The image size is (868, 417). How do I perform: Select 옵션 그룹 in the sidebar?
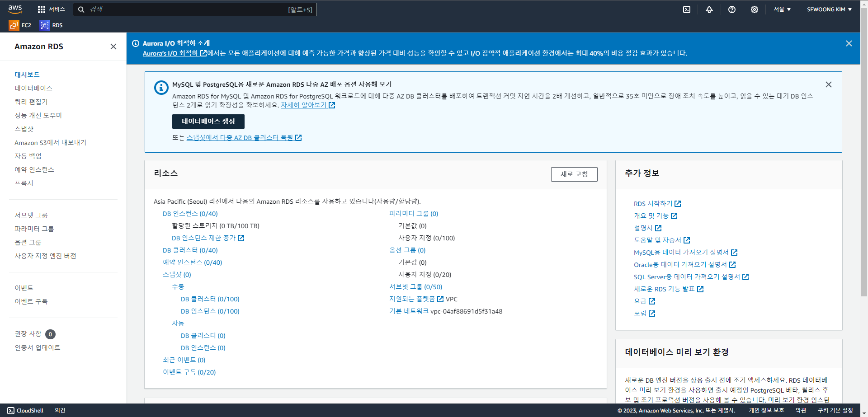point(28,242)
